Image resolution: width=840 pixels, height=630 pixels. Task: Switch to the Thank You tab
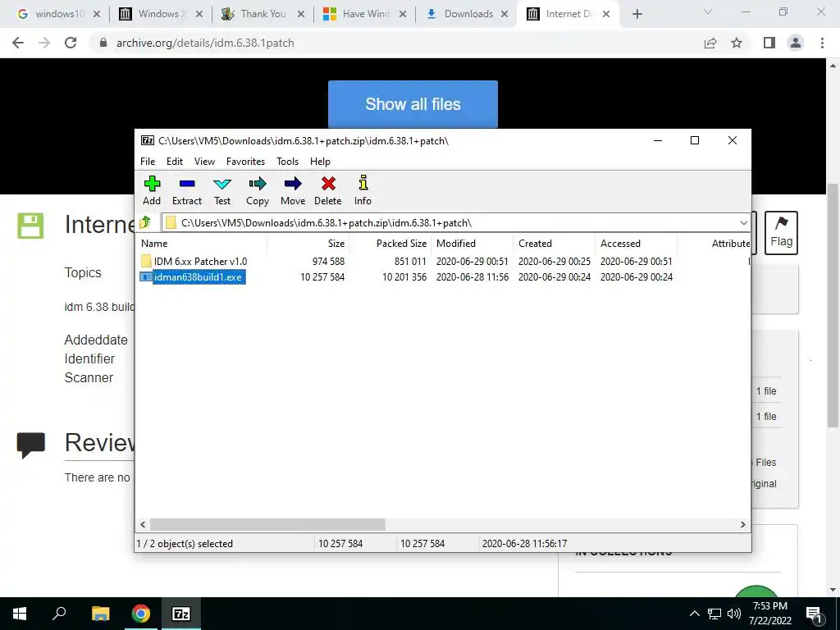262,14
